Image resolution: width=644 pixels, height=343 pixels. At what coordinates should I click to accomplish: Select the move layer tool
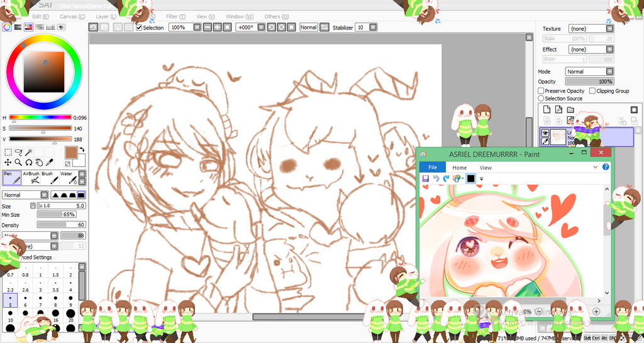(x=8, y=163)
